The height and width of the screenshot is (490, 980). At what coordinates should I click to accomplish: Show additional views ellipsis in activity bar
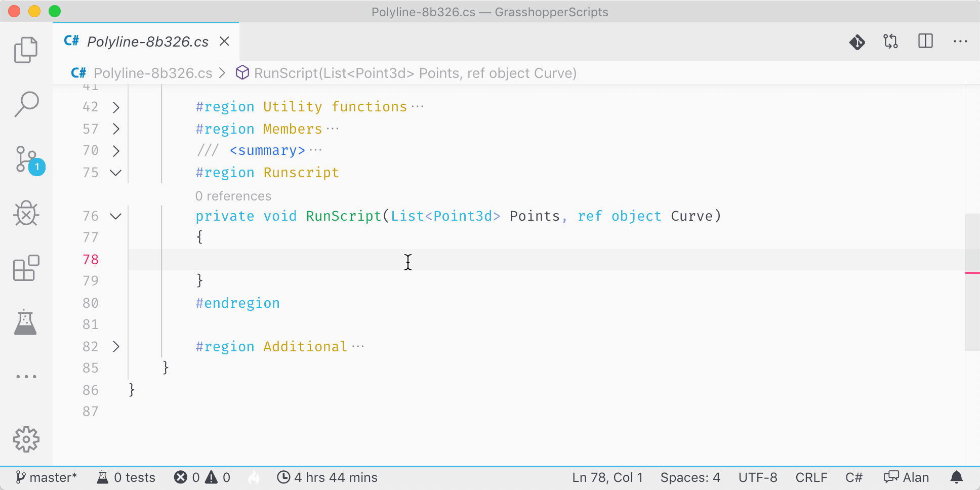point(26,377)
